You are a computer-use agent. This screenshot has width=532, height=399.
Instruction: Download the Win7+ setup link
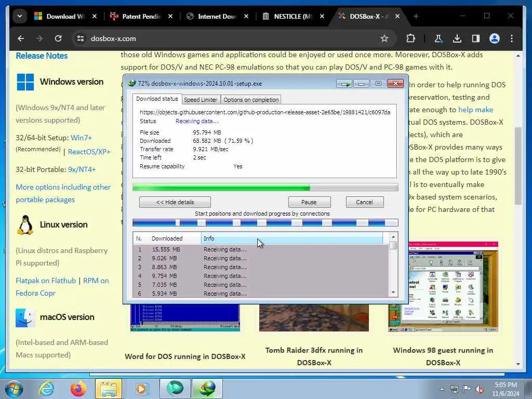(x=81, y=138)
